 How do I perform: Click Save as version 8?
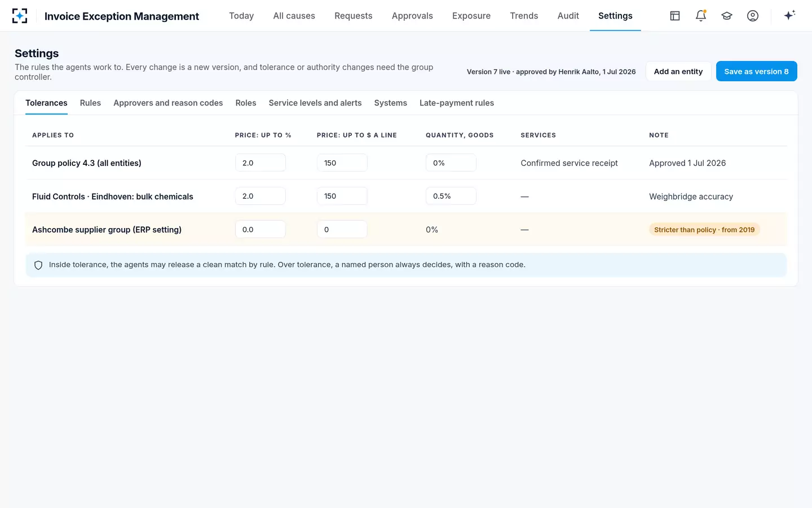pos(756,71)
